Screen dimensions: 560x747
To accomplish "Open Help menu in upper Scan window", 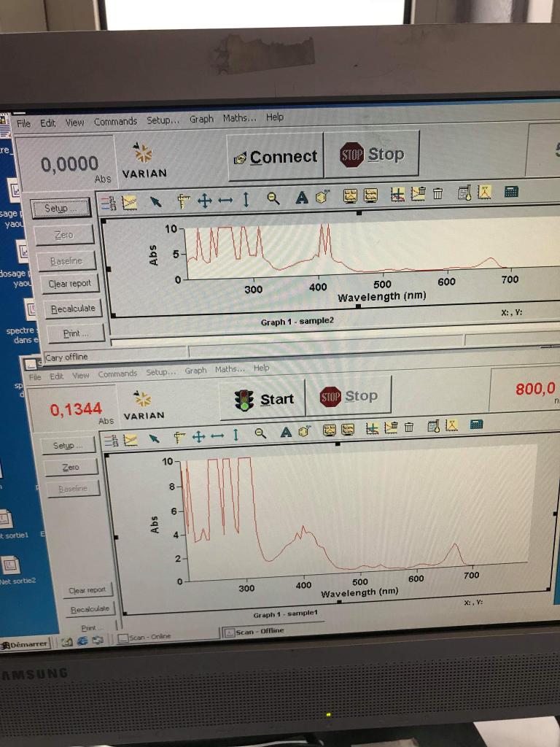I will 275,117.
